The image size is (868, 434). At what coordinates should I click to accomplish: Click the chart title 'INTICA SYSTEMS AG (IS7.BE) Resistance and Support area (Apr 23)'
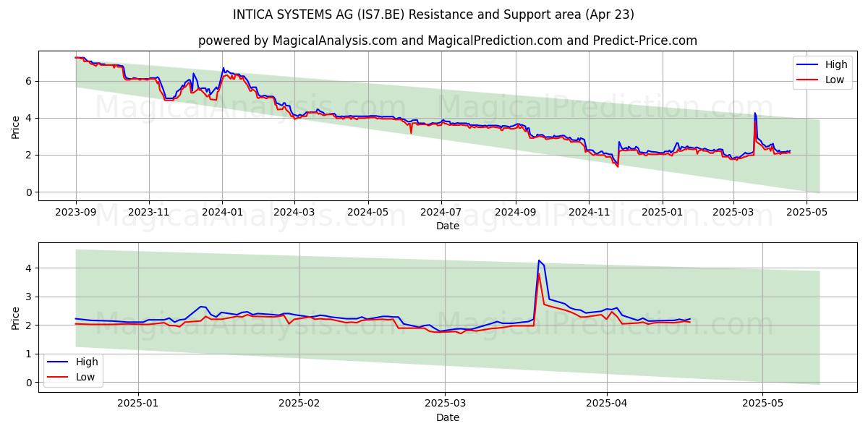(433, 14)
